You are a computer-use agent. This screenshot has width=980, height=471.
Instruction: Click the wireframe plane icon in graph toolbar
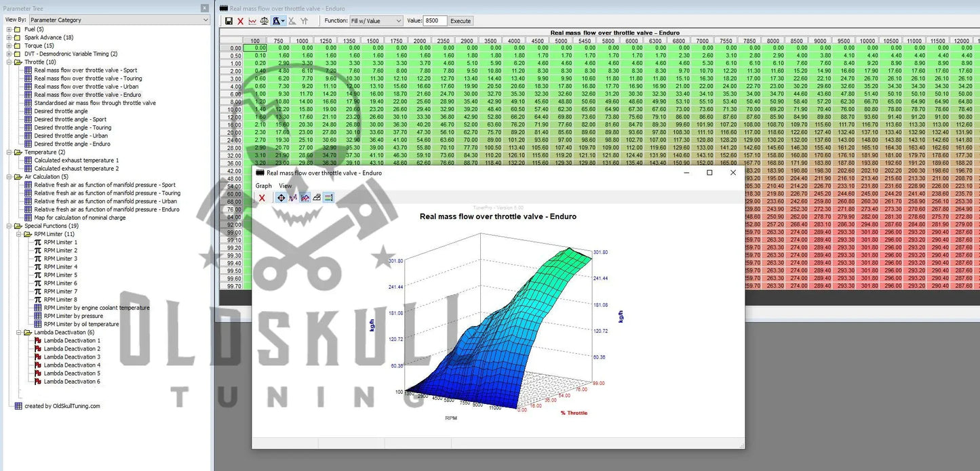click(317, 198)
